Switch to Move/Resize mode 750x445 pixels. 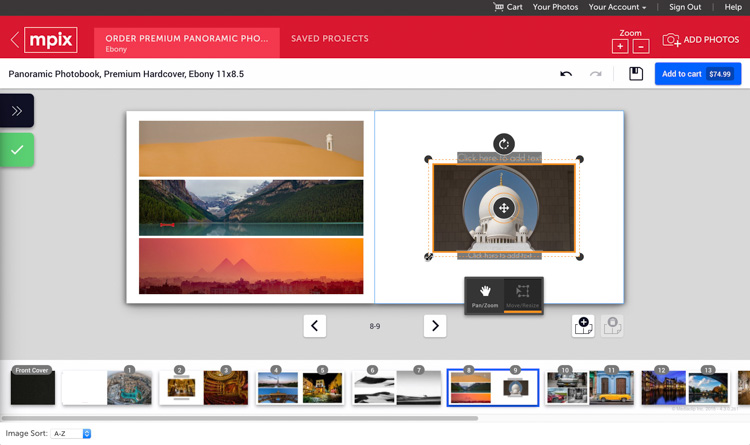[522, 295]
